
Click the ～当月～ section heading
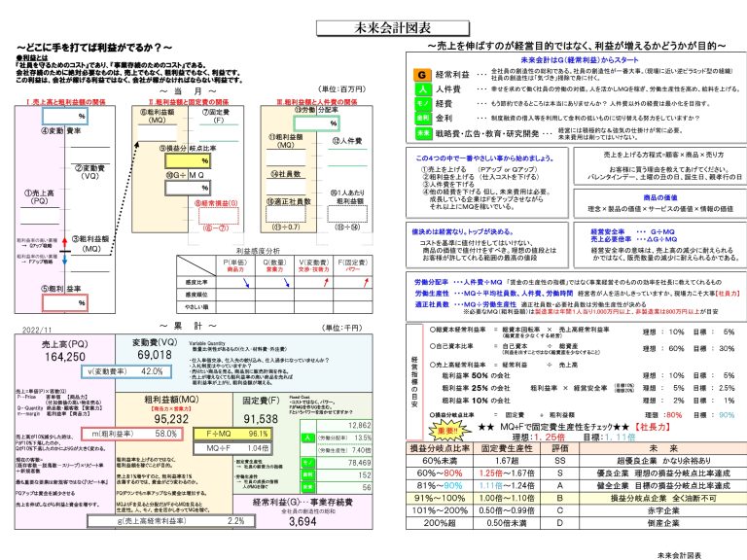[188, 91]
